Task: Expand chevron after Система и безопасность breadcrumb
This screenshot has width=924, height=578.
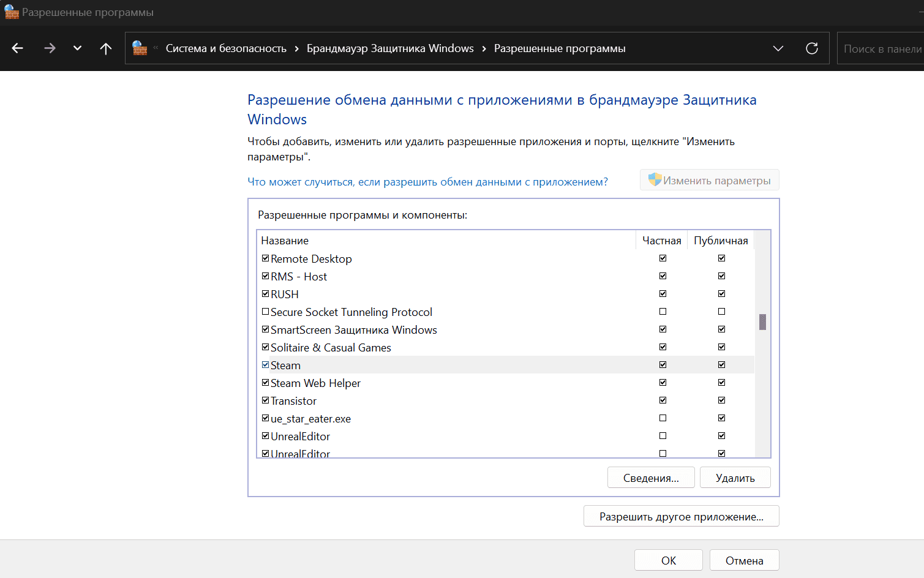Action: (297, 48)
